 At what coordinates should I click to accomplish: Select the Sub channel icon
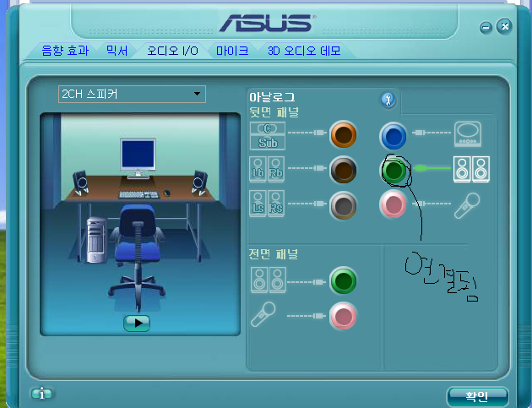tap(268, 143)
